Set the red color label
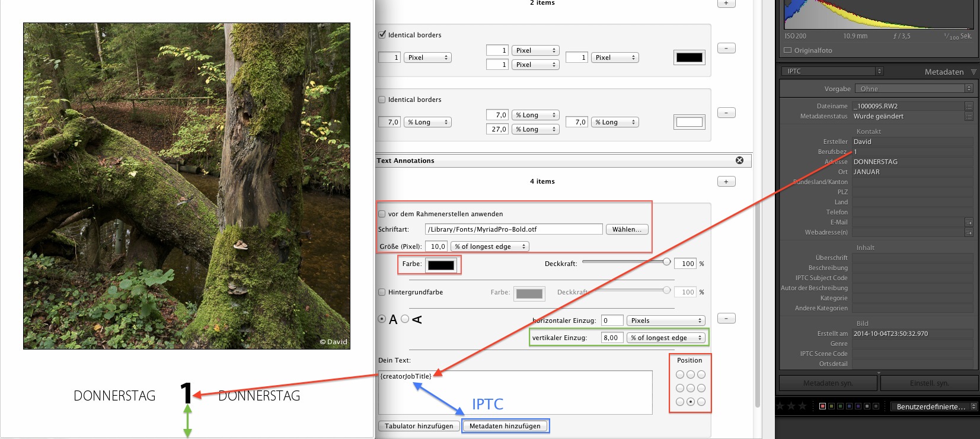The width and height of the screenshot is (980, 439). pos(822,406)
